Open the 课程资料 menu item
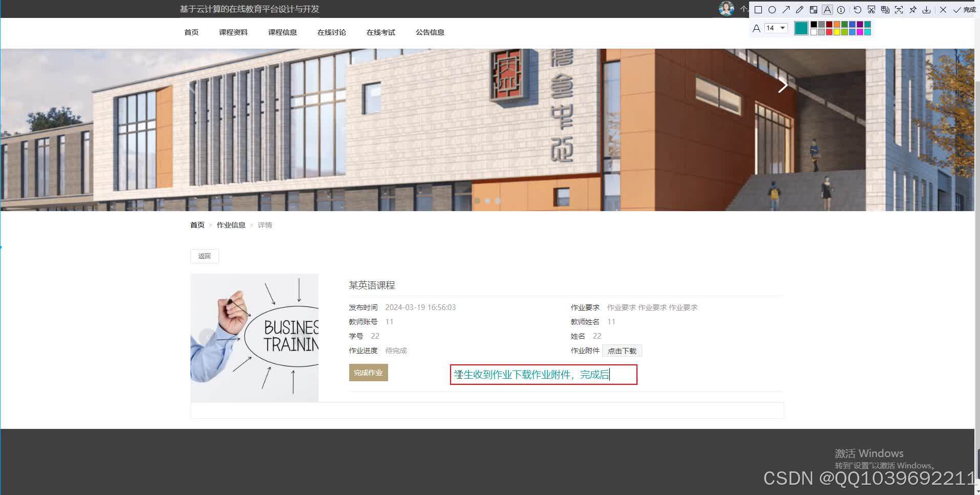Image resolution: width=980 pixels, height=495 pixels. click(x=233, y=32)
